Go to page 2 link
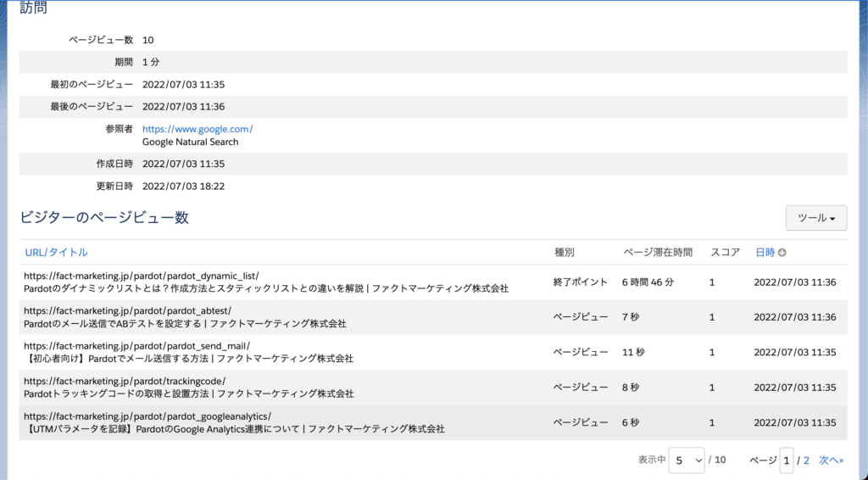The image size is (868, 480). pyautogui.click(x=807, y=460)
